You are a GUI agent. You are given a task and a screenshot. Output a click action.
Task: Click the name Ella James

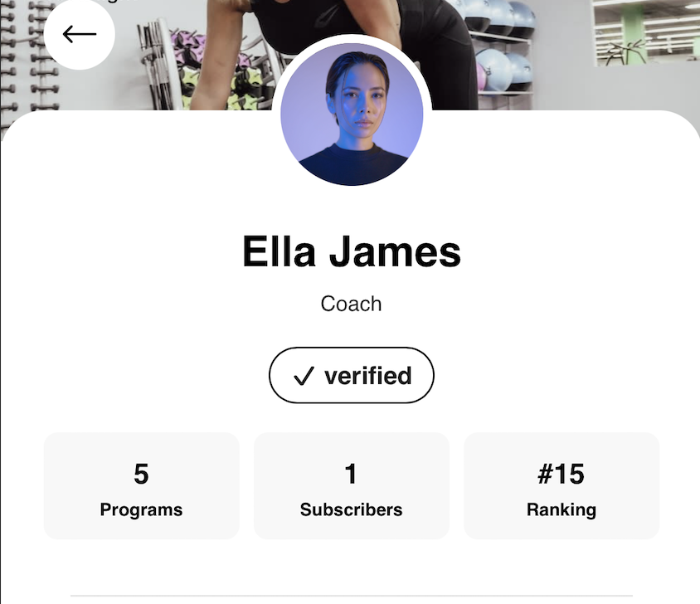(x=352, y=252)
